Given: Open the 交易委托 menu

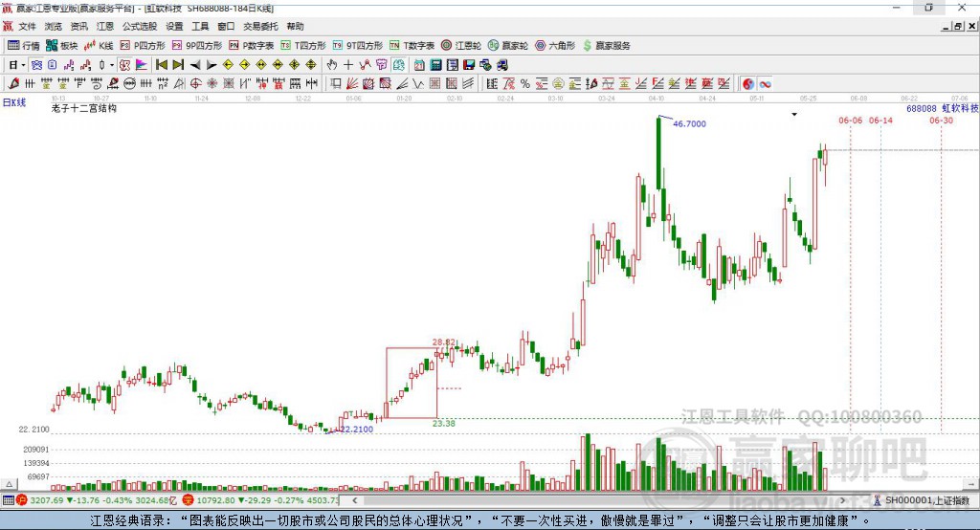Looking at the screenshot, I should point(260,26).
